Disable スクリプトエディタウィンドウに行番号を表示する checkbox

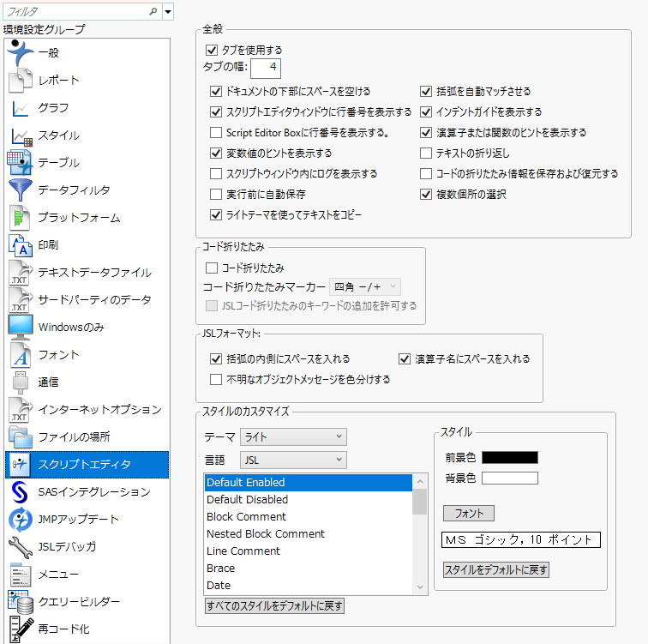(216, 112)
